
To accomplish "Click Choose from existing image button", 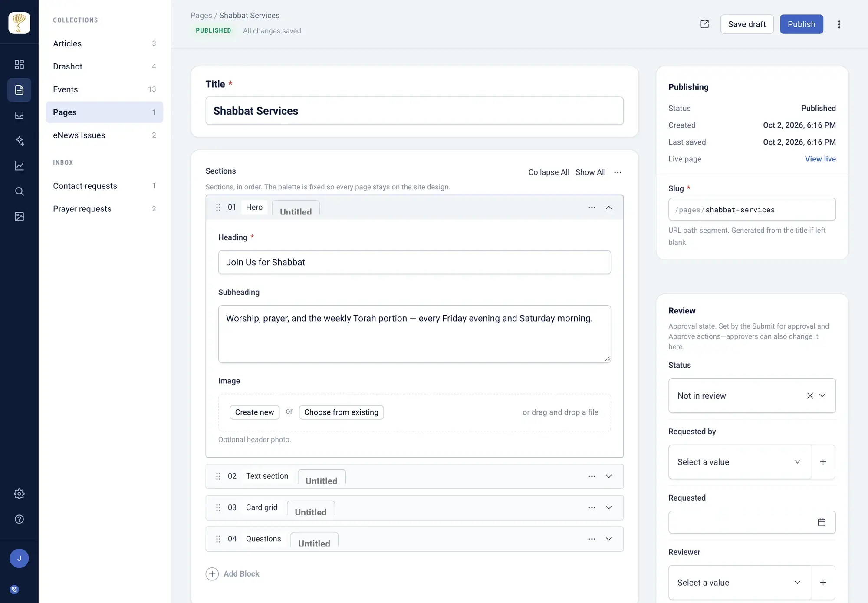I will tap(341, 412).
